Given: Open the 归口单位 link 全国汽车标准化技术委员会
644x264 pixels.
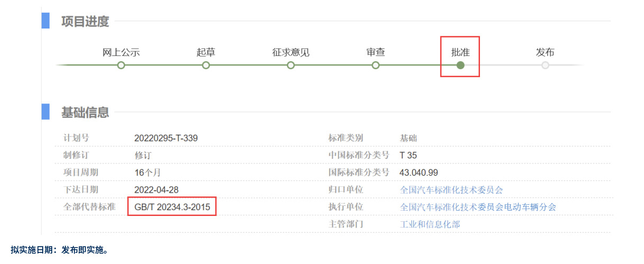Looking at the screenshot, I should pyautogui.click(x=451, y=190).
